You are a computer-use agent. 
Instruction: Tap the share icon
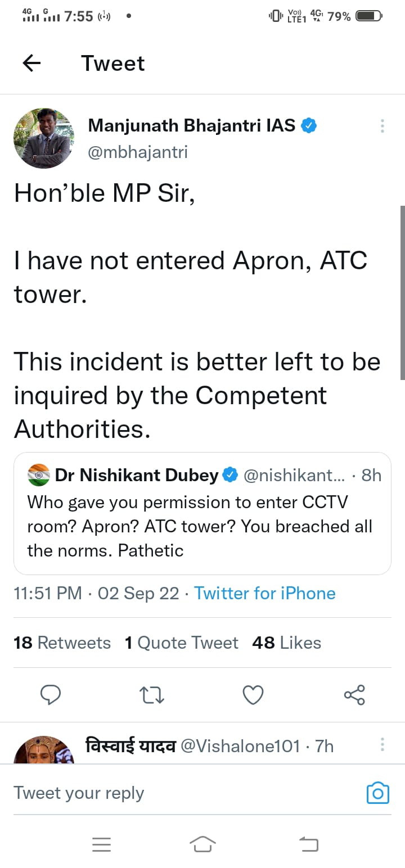(354, 695)
